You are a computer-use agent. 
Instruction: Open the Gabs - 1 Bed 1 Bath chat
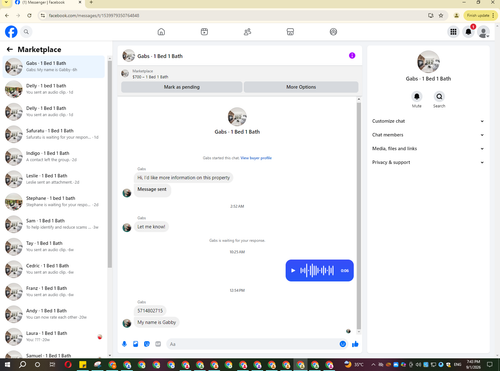pyautogui.click(x=54, y=66)
